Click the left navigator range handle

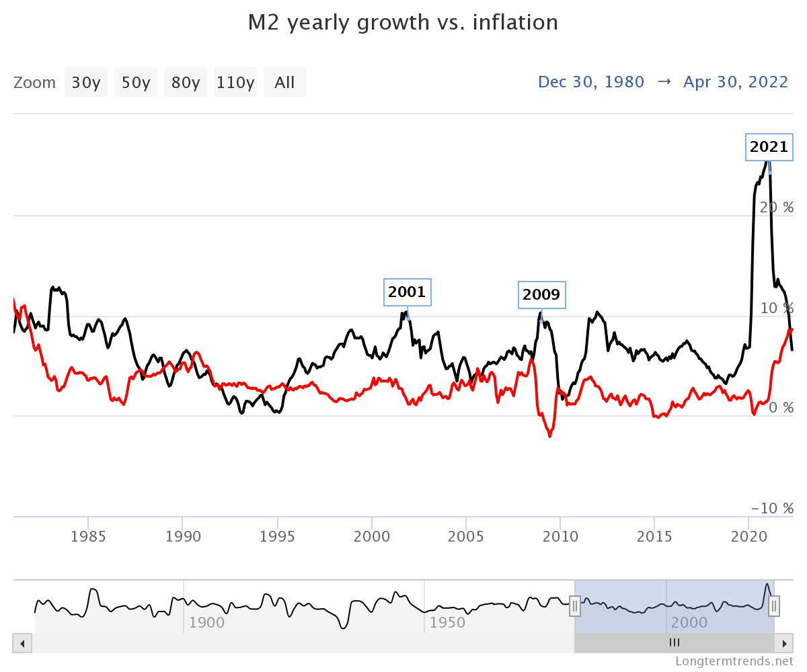coord(575,606)
